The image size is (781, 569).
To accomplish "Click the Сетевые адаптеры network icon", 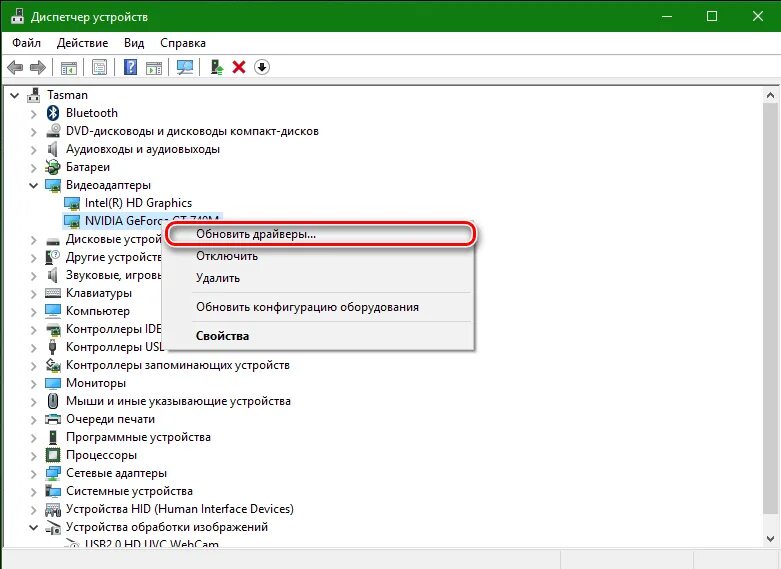I will click(x=53, y=473).
